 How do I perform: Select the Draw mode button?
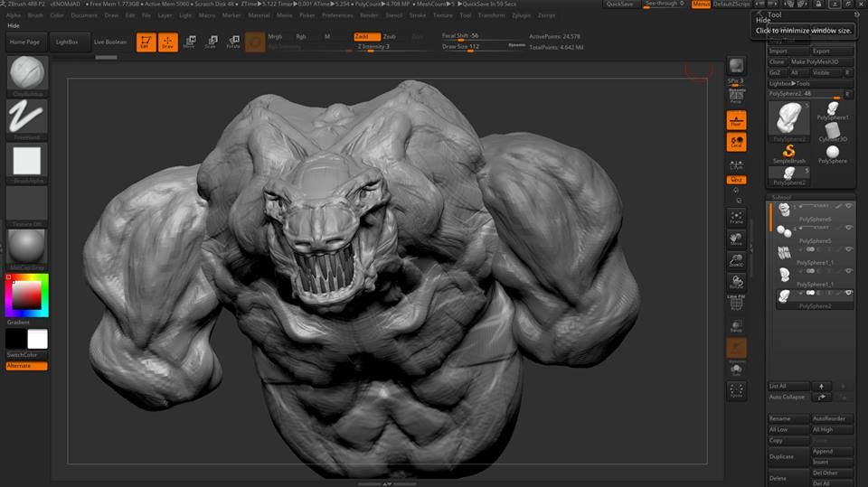click(x=167, y=42)
